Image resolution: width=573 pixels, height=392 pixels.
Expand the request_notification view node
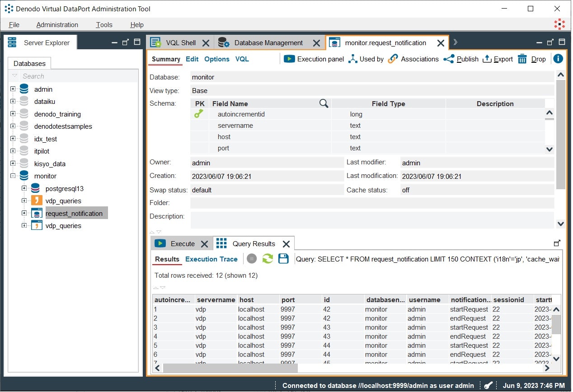point(24,213)
